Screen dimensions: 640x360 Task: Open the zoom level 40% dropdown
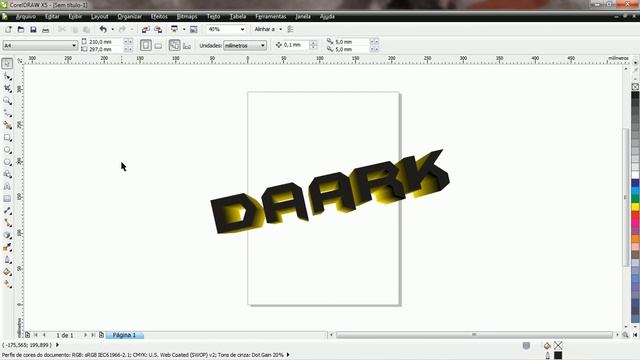pos(242,29)
